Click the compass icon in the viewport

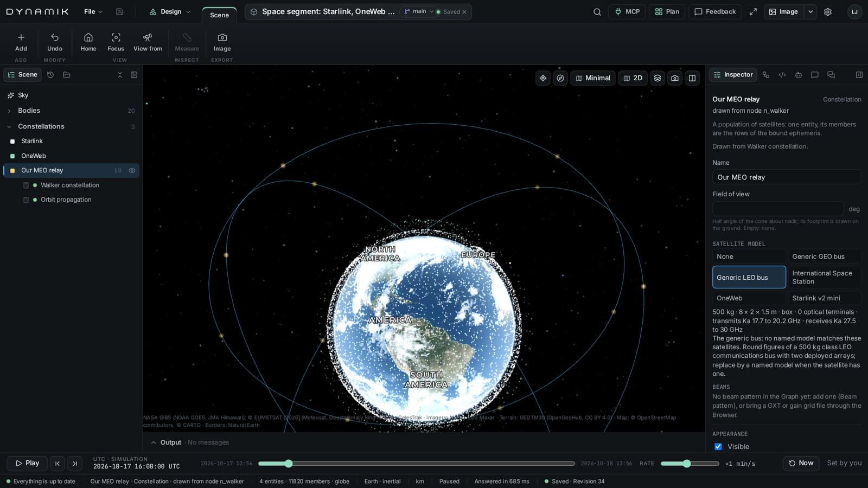tap(560, 78)
